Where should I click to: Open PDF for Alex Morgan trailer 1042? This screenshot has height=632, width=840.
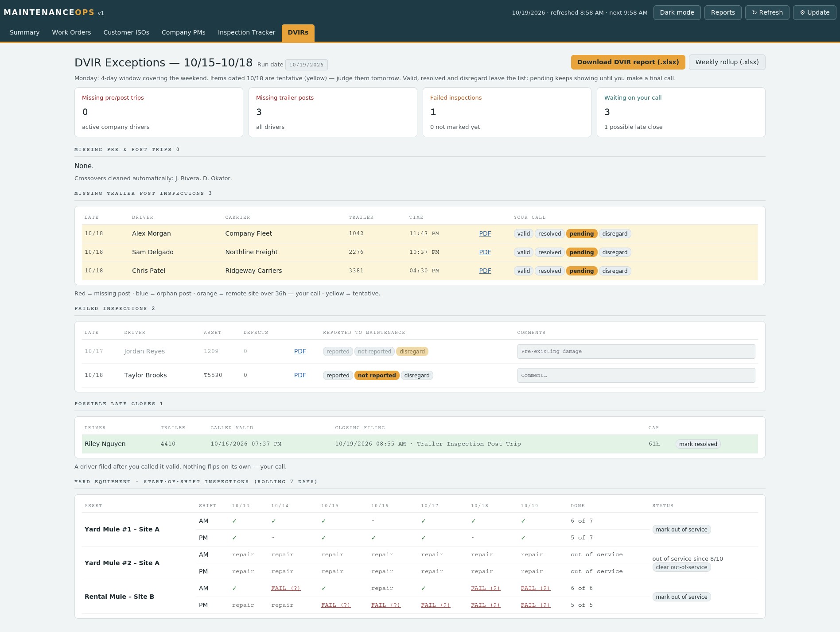coord(485,233)
